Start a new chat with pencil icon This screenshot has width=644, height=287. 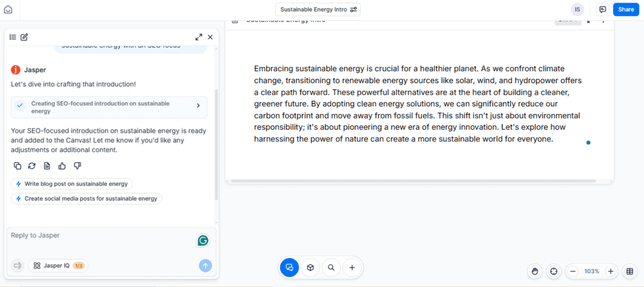tap(25, 37)
